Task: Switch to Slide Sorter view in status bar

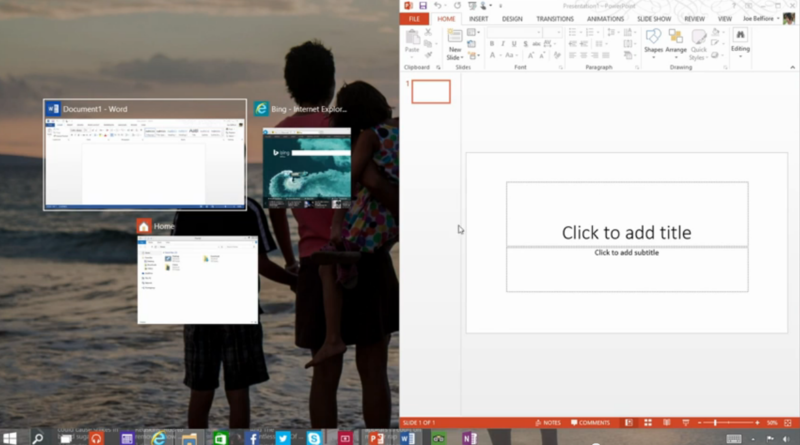Action: (x=648, y=423)
